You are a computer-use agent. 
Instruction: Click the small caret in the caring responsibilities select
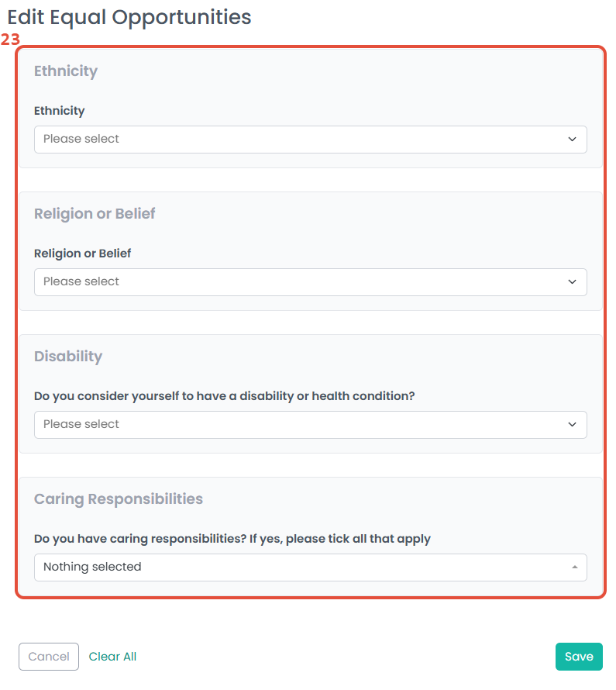coord(575,567)
